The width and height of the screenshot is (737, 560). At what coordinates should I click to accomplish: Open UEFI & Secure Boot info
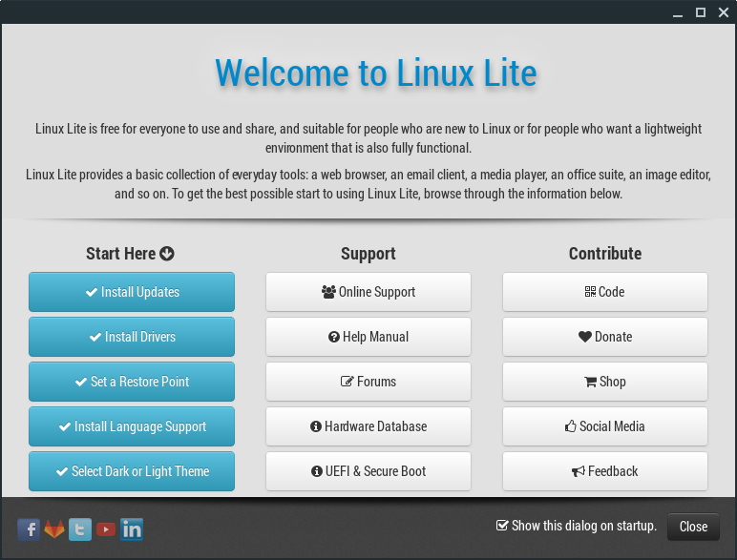(368, 471)
